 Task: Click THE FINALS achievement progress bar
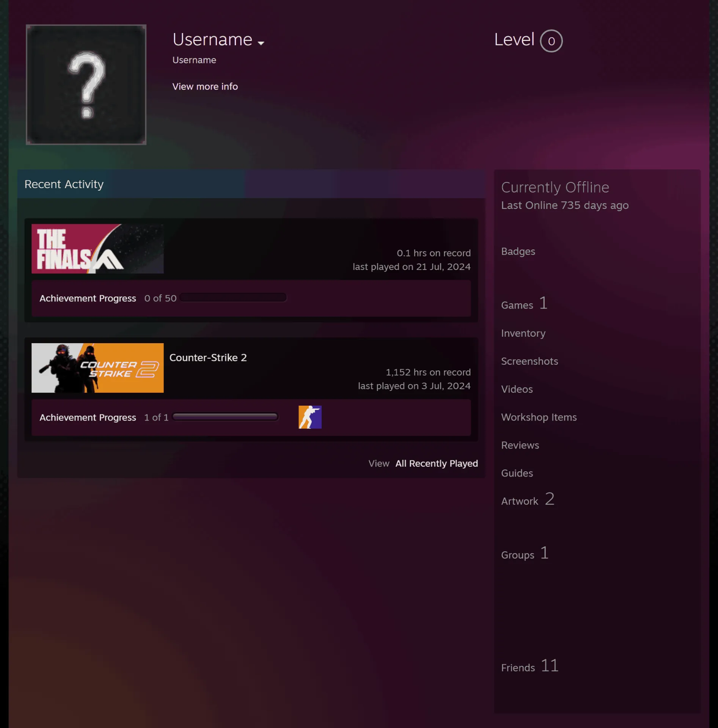tap(233, 298)
